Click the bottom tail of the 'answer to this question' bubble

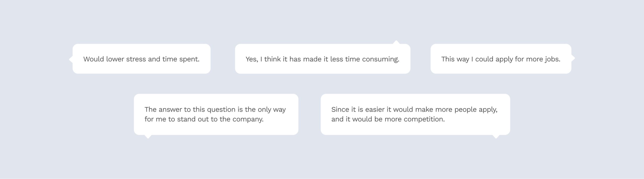tap(148, 137)
